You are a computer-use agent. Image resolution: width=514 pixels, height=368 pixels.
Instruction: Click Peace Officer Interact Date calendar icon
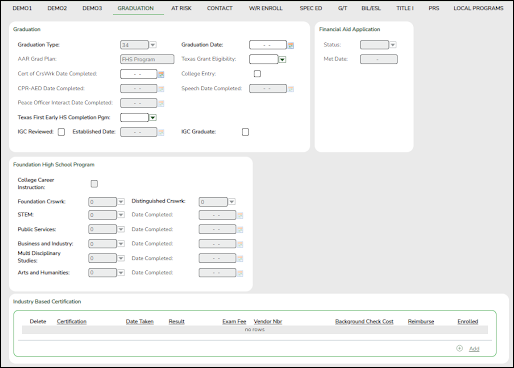point(161,103)
